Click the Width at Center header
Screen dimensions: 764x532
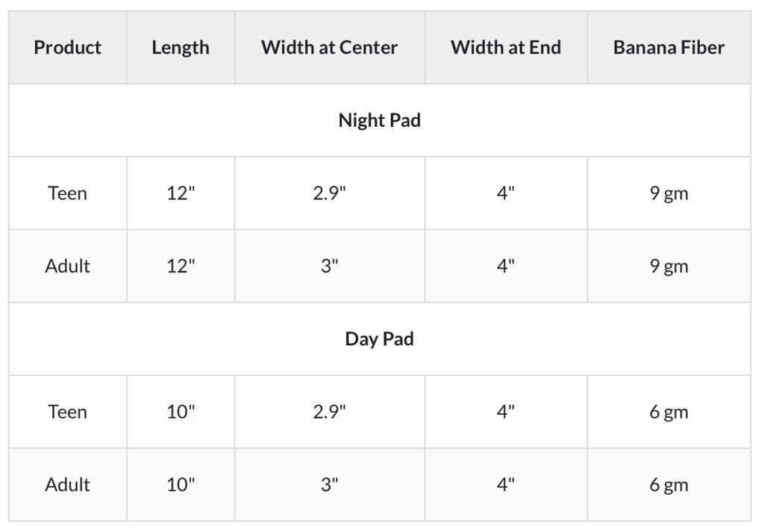pos(329,48)
